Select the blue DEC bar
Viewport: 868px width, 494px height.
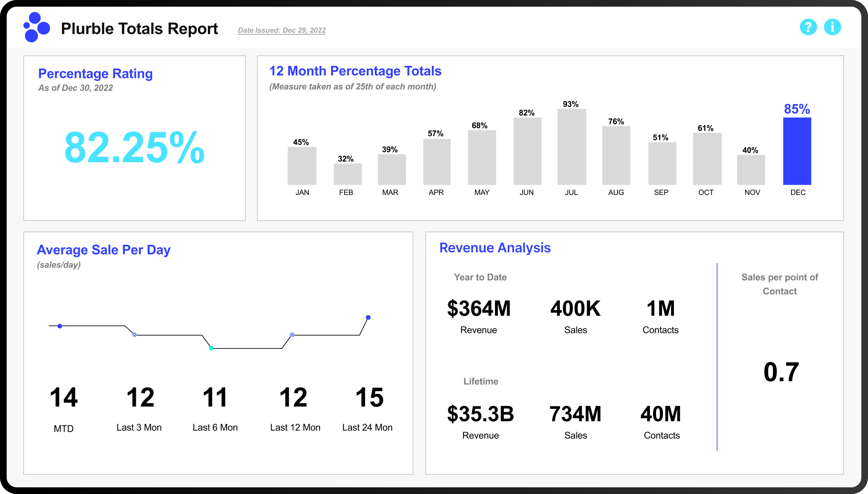point(797,151)
